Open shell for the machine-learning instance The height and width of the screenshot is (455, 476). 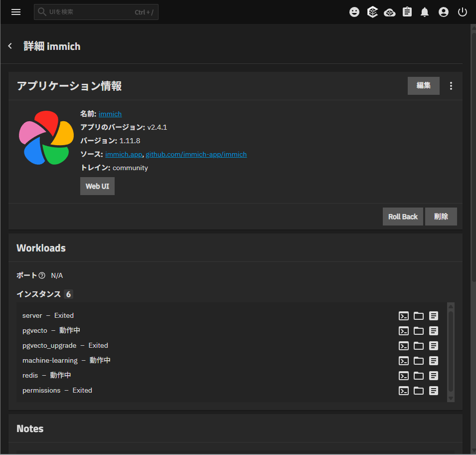(403, 361)
